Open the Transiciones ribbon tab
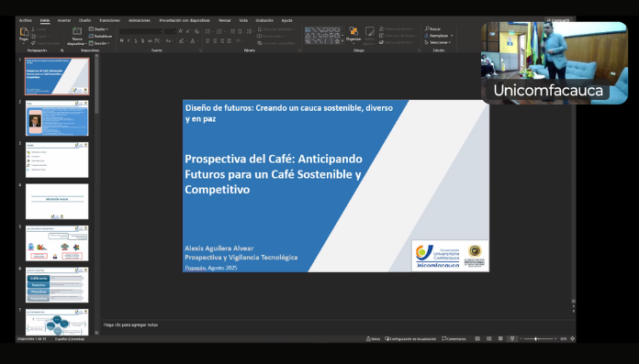The width and height of the screenshot is (639, 364). tap(109, 20)
